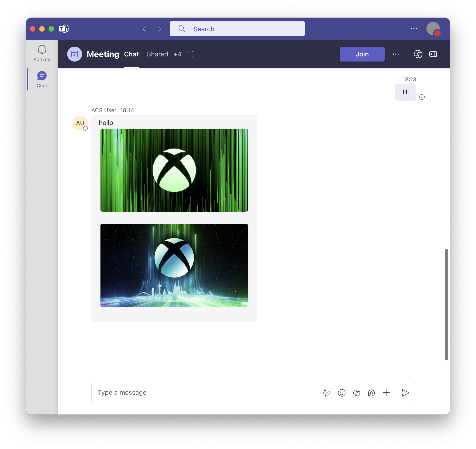Select the Shared tab
Screen dimensions: 476x449
(x=157, y=54)
